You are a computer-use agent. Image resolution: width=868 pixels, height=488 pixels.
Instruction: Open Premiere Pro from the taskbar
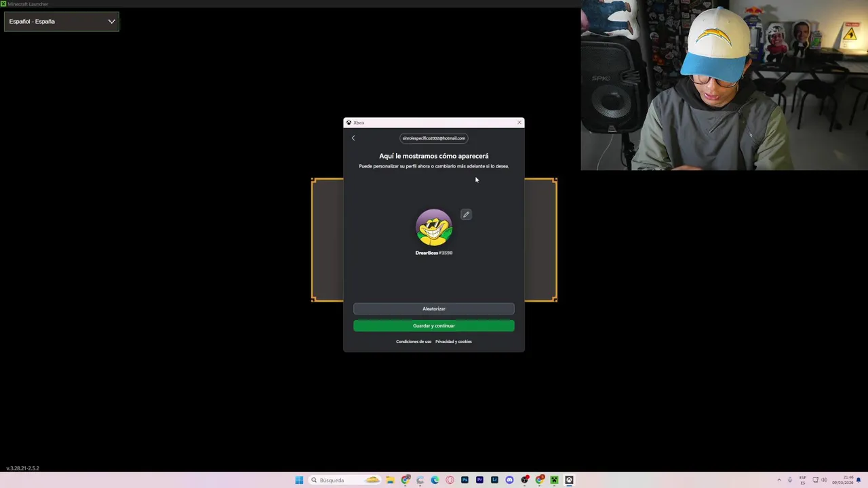click(479, 480)
